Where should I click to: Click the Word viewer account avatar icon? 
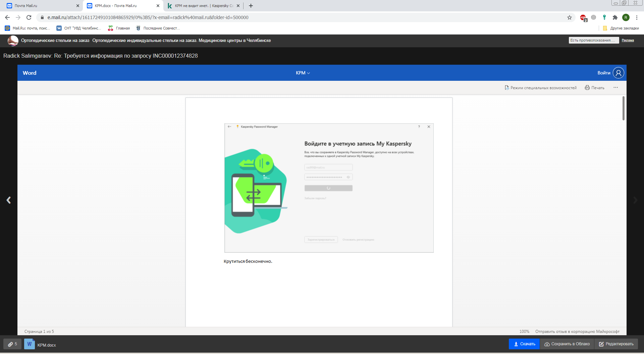click(x=618, y=73)
